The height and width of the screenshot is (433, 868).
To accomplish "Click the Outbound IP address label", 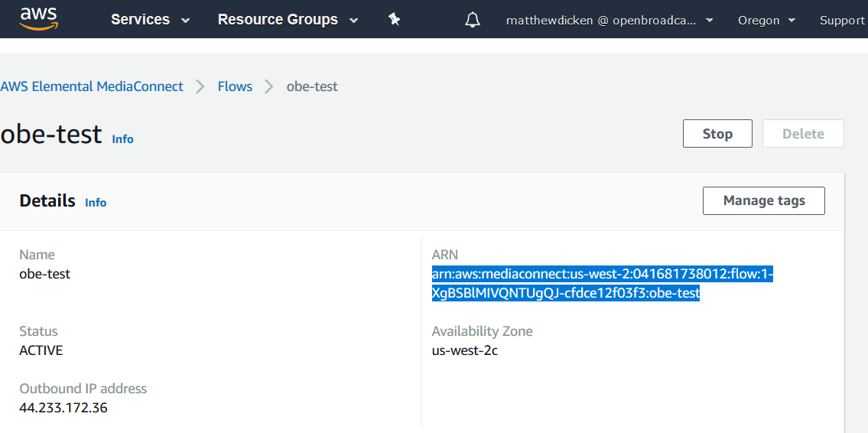I will [83, 389].
